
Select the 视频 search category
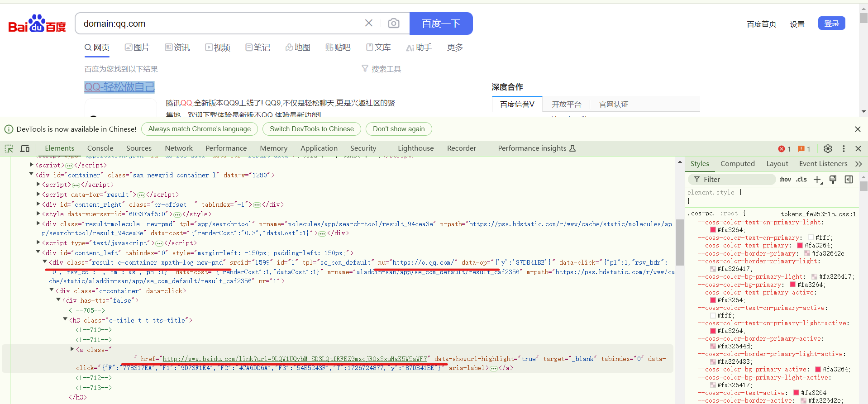(218, 48)
